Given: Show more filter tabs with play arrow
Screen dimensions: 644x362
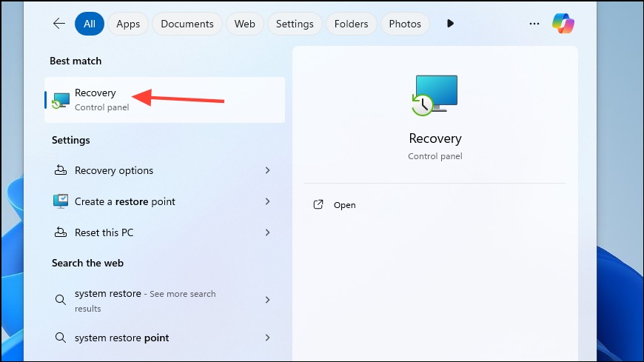Looking at the screenshot, I should [x=450, y=24].
